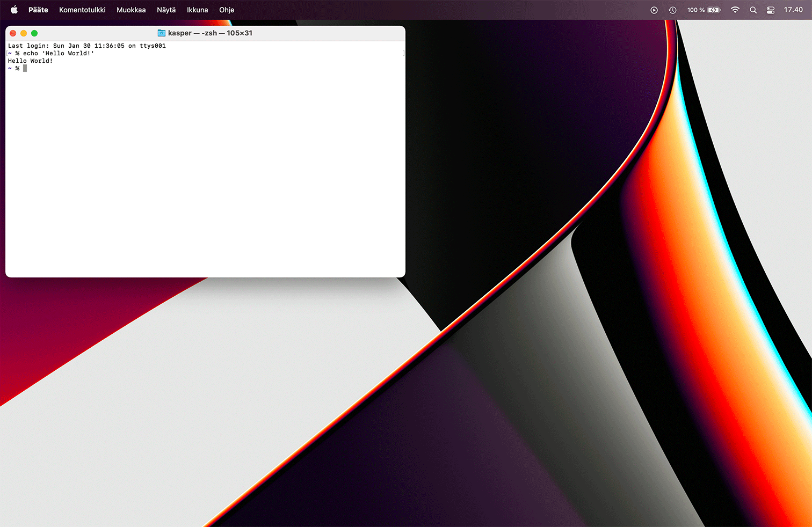Open the Ikkuna menu

[197, 10]
